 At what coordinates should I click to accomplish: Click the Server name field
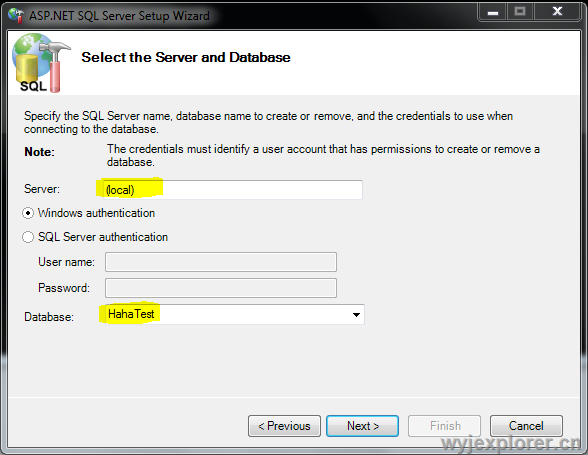coord(233,190)
